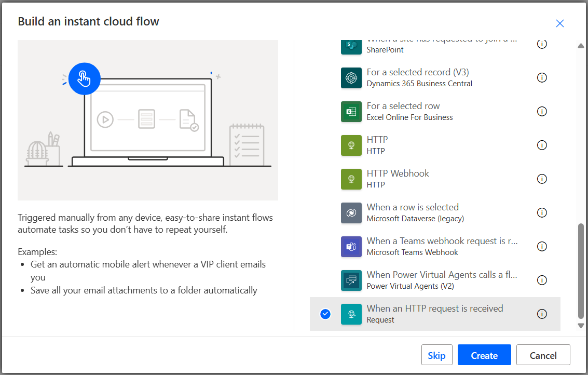Click the Microsoft Dataverse legacy icon

(x=351, y=212)
